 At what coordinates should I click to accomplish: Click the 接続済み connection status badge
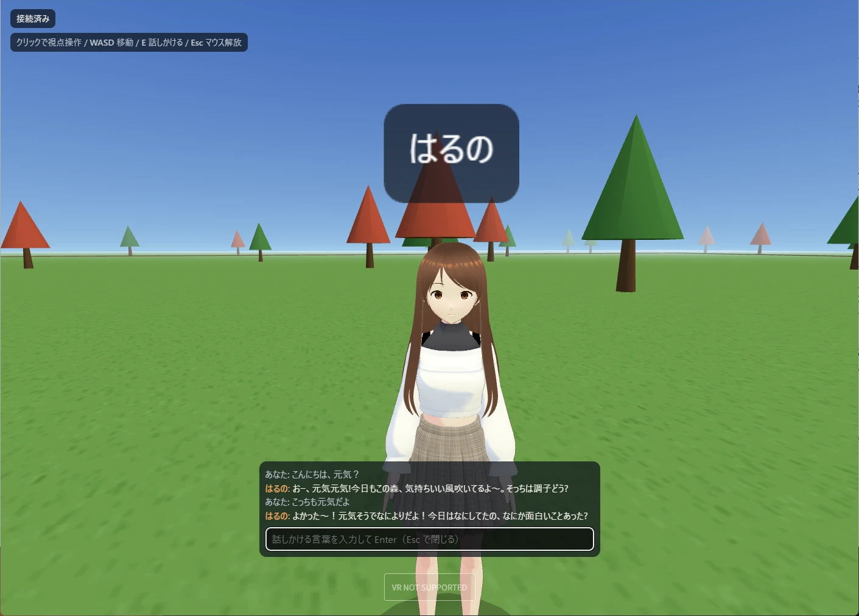pyautogui.click(x=33, y=19)
